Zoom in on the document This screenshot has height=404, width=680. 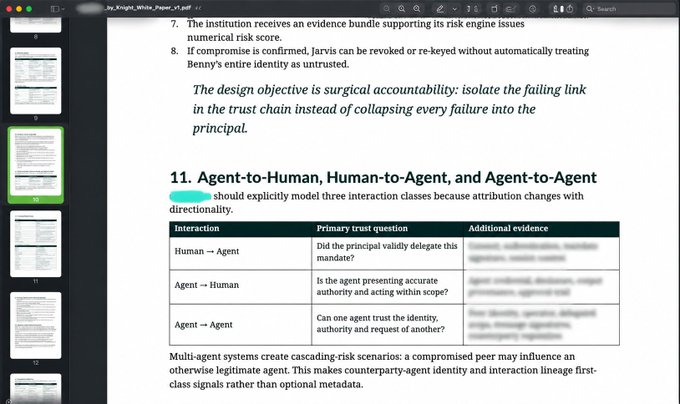pyautogui.click(x=417, y=9)
